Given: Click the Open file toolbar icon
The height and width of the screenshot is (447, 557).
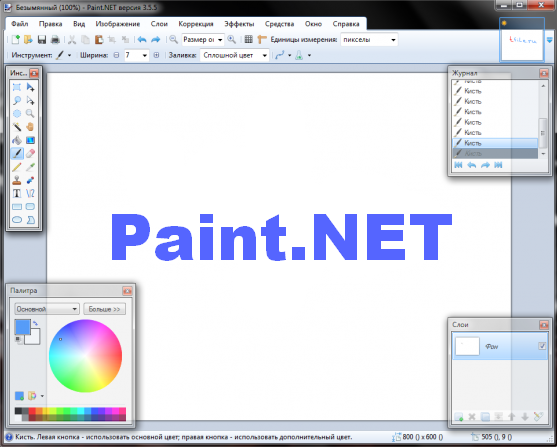Looking at the screenshot, I should [x=28, y=39].
